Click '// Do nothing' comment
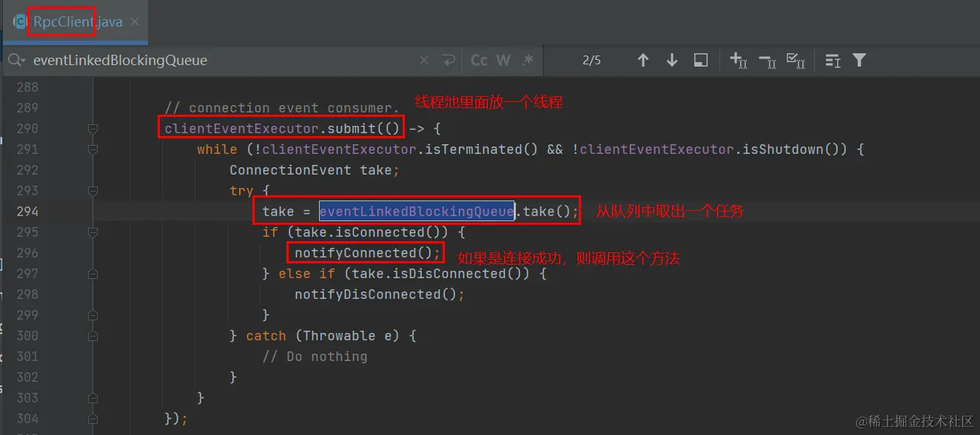 [315, 357]
